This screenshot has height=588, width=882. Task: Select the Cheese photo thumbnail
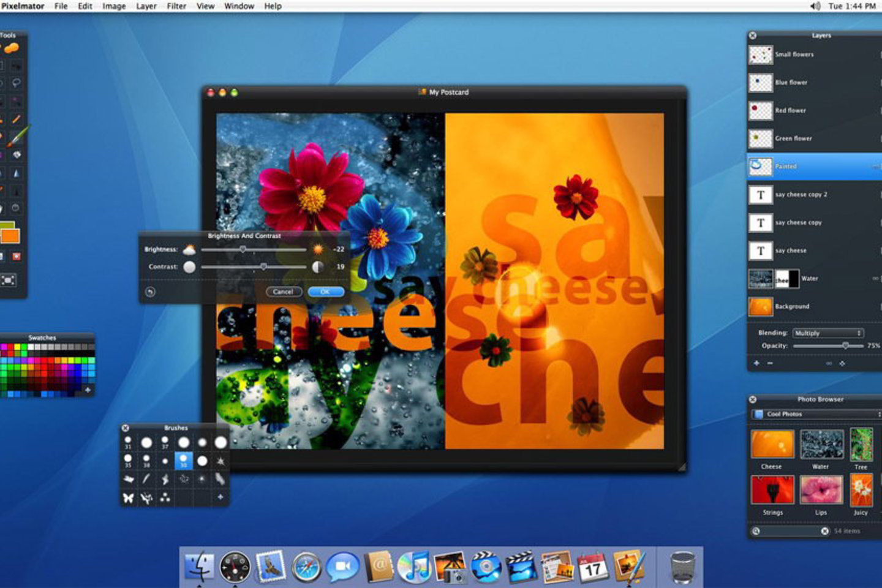click(x=772, y=444)
